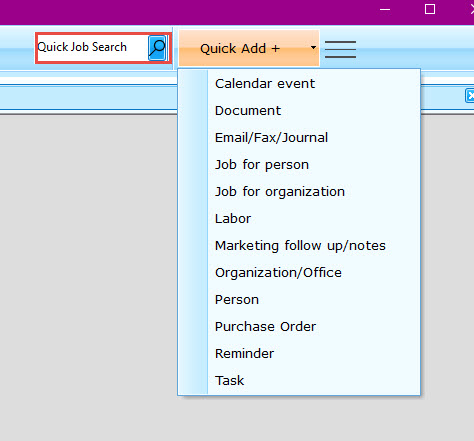
Task: Close the panel with blue X icon
Action: pyautogui.click(x=470, y=96)
